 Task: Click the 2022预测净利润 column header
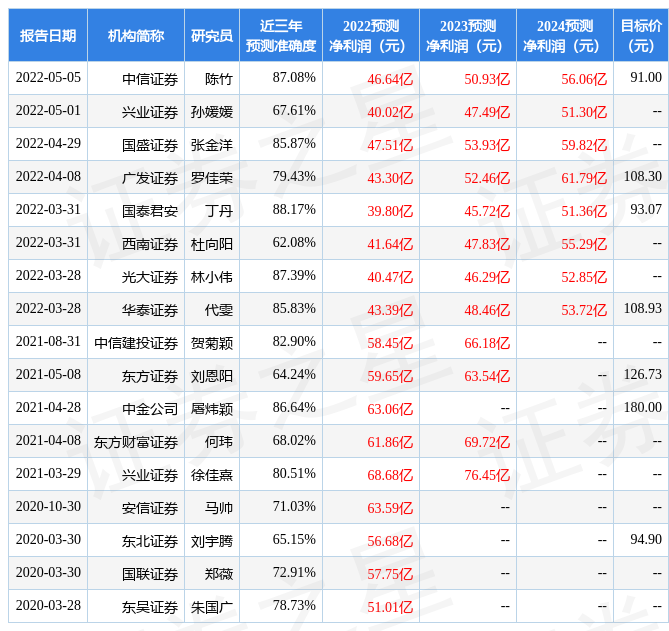click(x=371, y=35)
